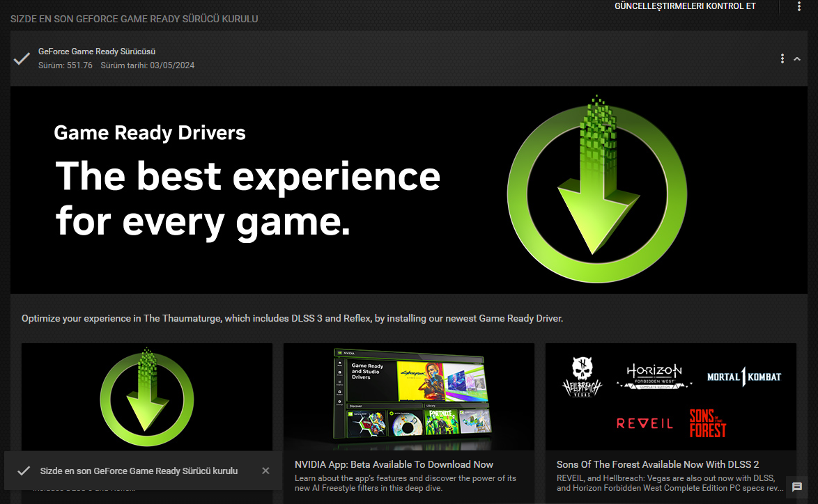Viewport: 818px width, 504px height.
Task: Click GeForce Game Ready Sürücüsü title
Action: pos(97,51)
